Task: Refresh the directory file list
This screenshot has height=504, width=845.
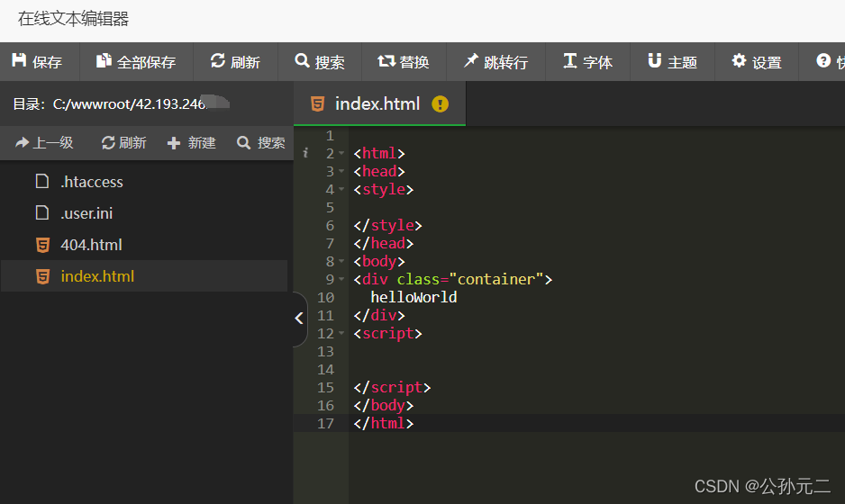Action: coord(124,143)
